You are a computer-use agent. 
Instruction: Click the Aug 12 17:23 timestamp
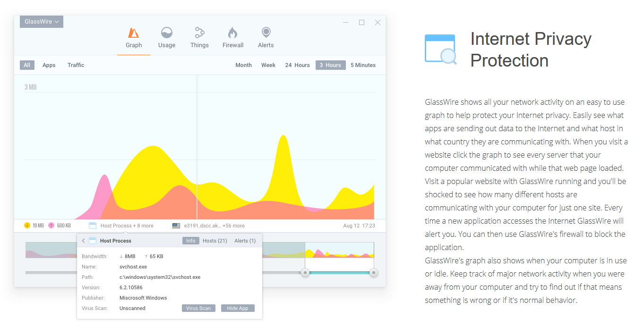(x=359, y=226)
